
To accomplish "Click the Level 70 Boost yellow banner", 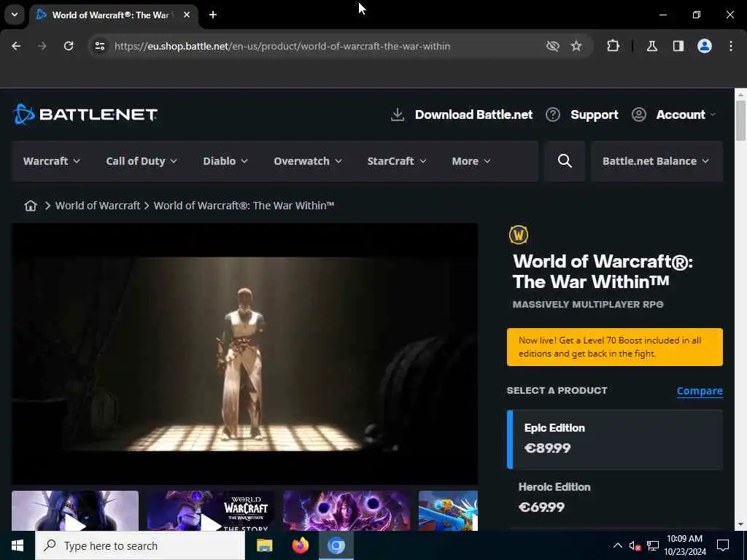I will (614, 347).
